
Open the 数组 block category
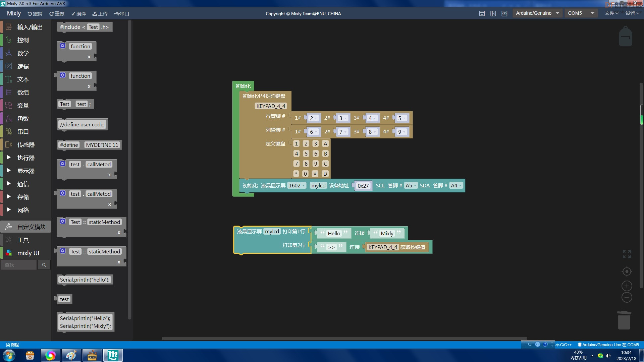click(26, 93)
